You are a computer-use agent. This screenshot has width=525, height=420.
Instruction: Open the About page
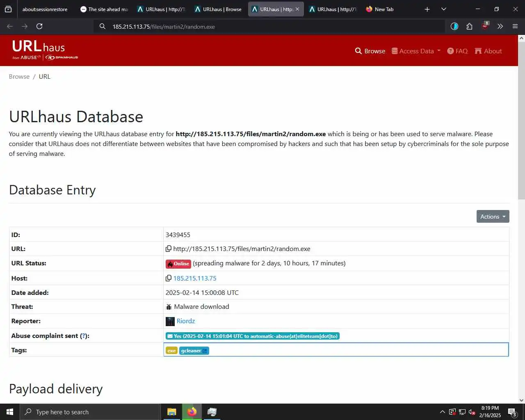488,51
